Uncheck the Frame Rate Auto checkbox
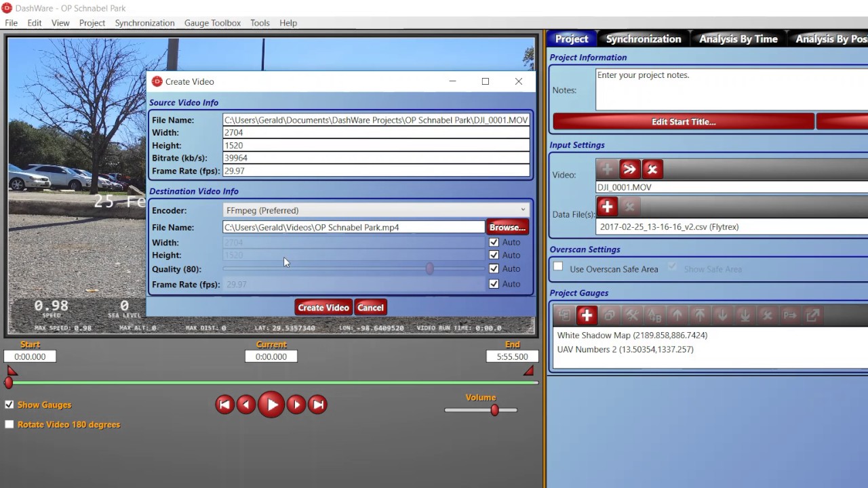868x488 pixels. click(494, 284)
